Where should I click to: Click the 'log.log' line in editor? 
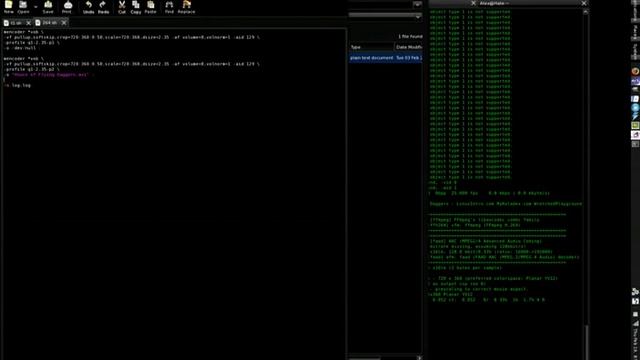tap(18, 85)
